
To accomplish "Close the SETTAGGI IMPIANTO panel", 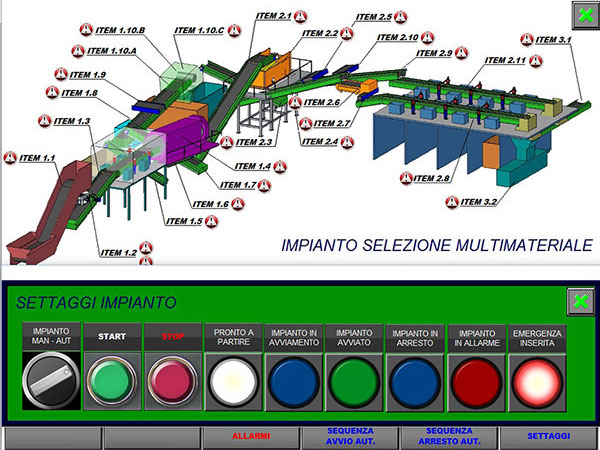I will pyautogui.click(x=579, y=301).
